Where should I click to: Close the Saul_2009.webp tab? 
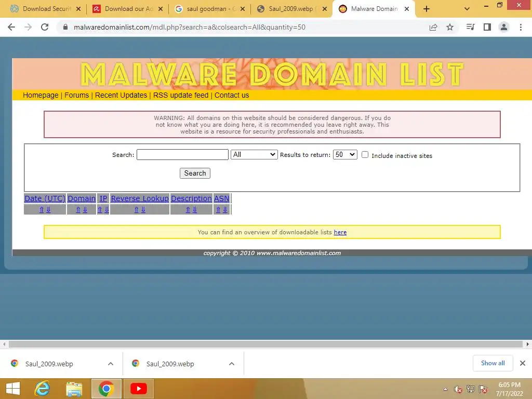(x=324, y=9)
